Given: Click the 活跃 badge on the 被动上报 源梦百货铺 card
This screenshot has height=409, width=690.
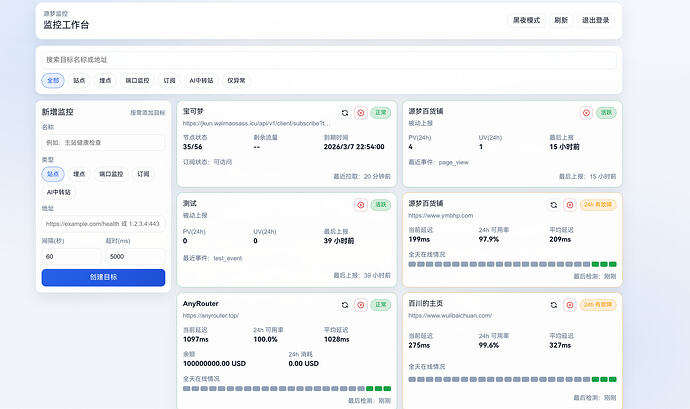Looking at the screenshot, I should pyautogui.click(x=606, y=113).
